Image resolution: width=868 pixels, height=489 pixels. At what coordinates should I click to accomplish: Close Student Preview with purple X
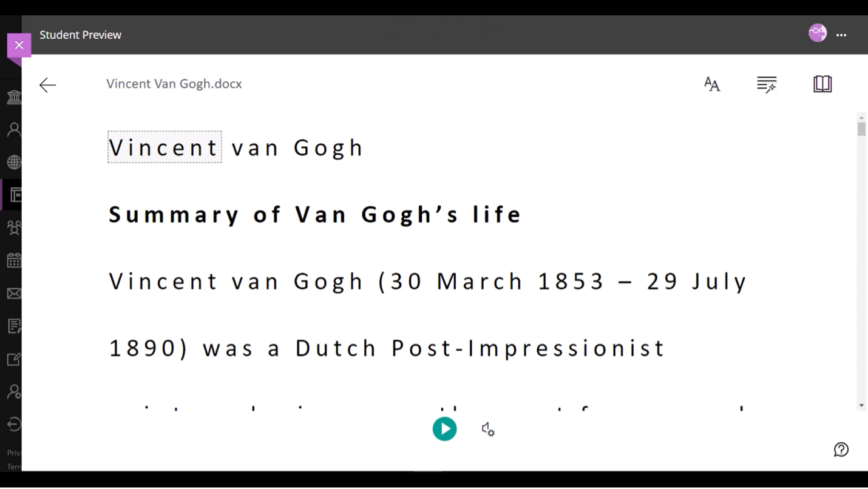[19, 45]
